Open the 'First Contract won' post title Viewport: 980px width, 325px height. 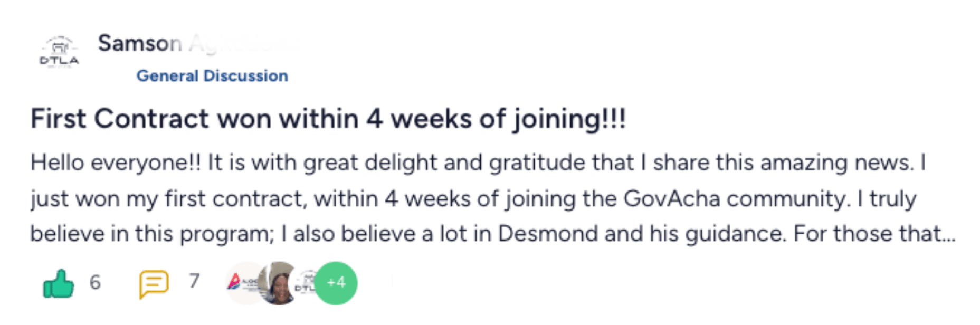tap(328, 119)
